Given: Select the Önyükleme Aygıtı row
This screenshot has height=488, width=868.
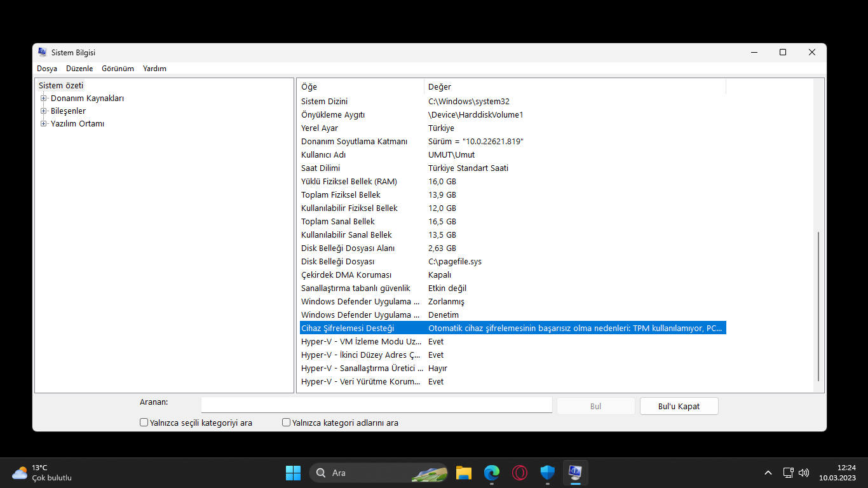Looking at the screenshot, I should click(512, 115).
